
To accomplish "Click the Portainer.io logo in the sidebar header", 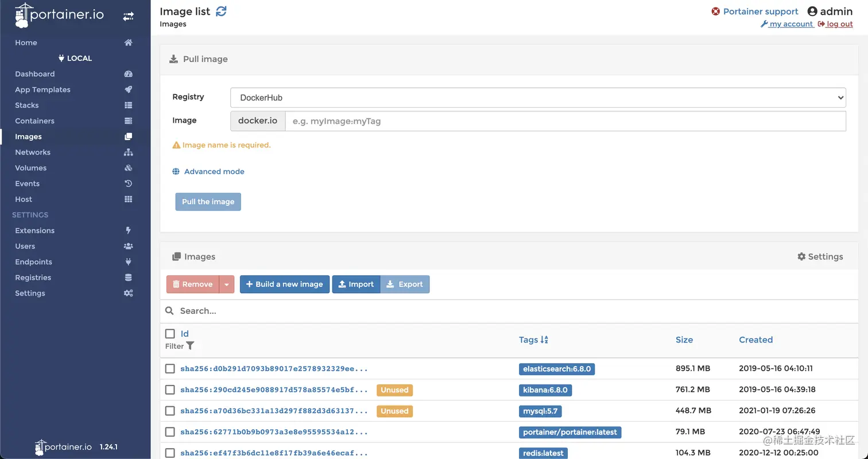I will tap(59, 15).
